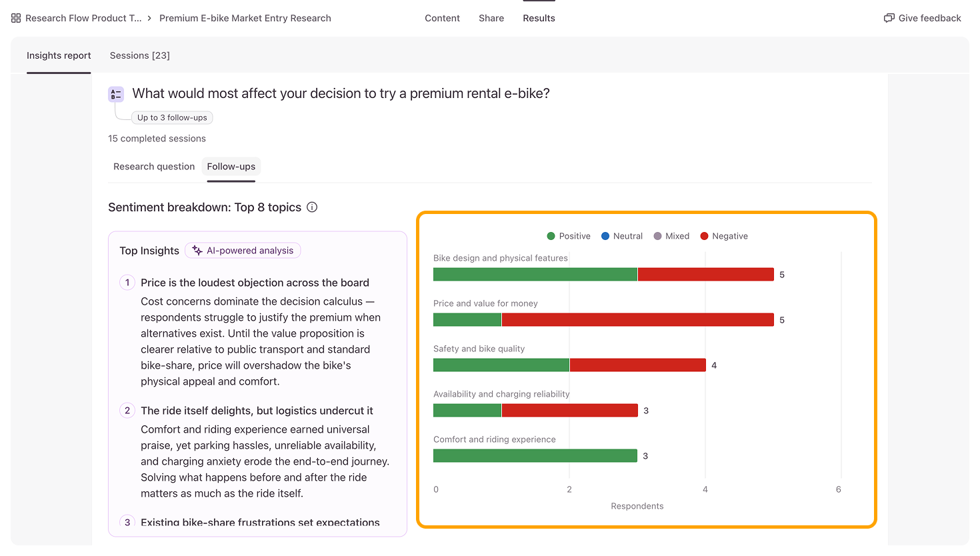
Task: Open the Content tab
Action: tap(442, 18)
